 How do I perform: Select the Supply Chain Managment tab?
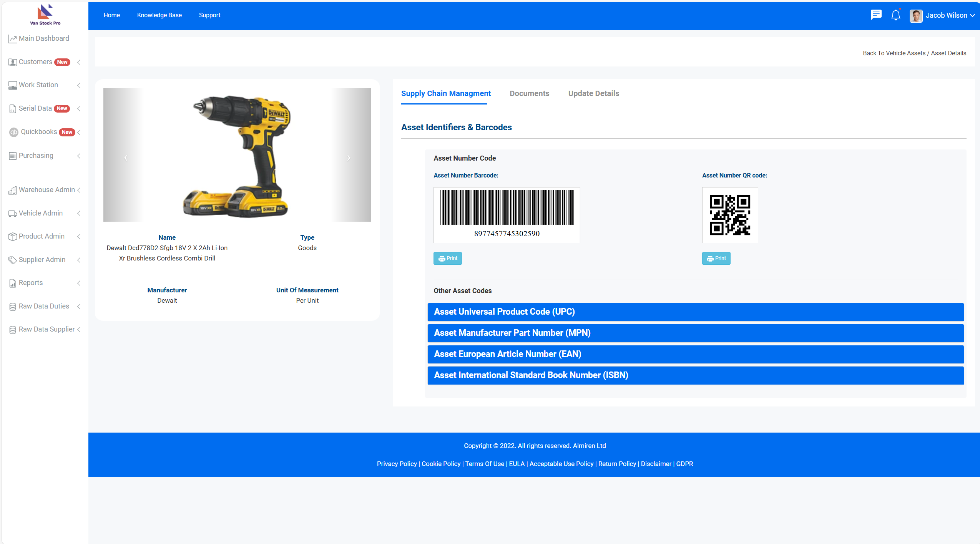[446, 93]
